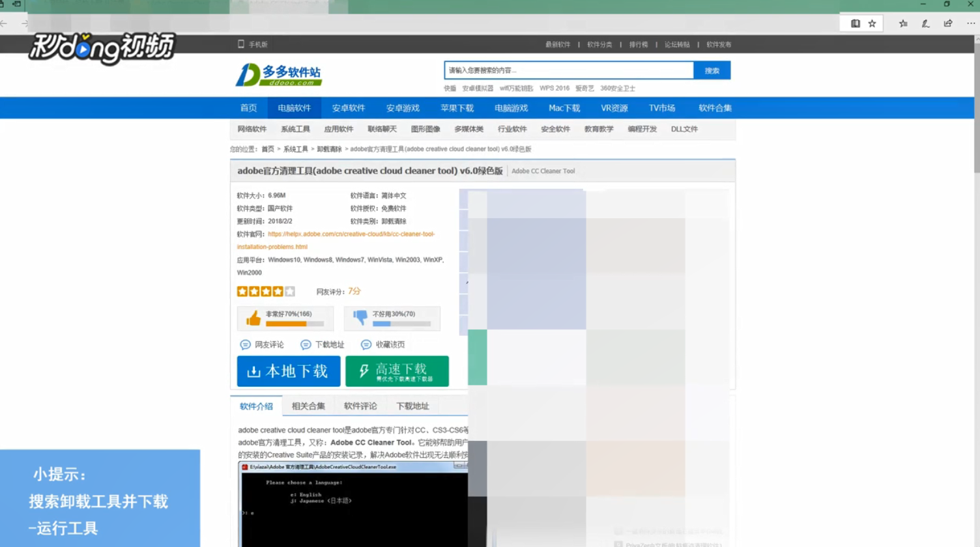Select 教育教学 subcategory

click(599, 129)
